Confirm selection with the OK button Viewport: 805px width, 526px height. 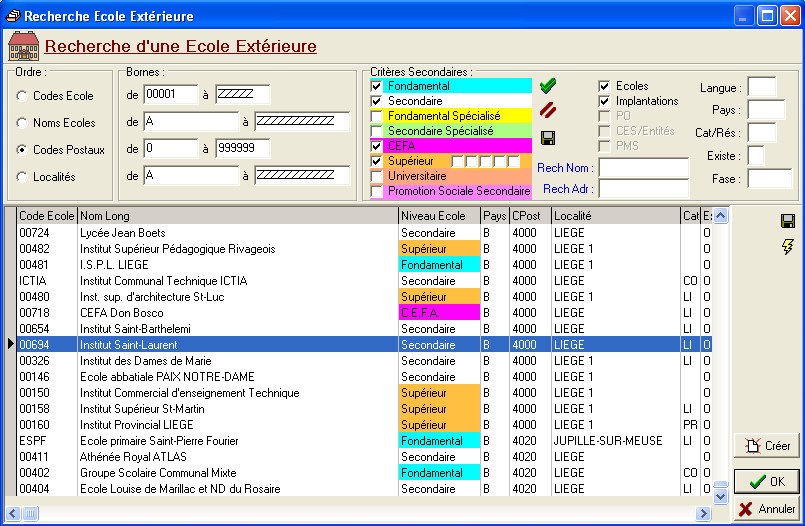point(767,481)
